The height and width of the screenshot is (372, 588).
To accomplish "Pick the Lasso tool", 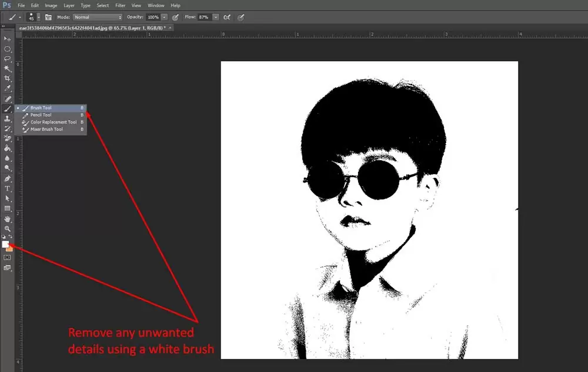I will (x=8, y=59).
